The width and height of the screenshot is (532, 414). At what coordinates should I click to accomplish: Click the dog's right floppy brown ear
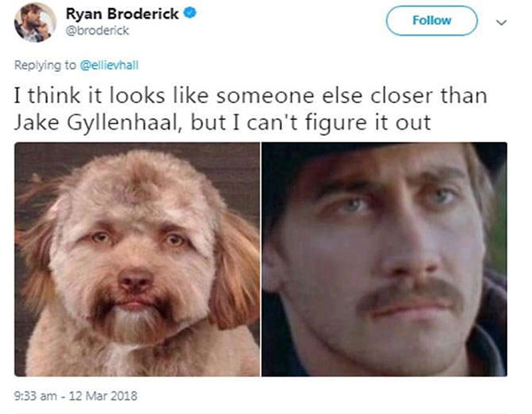coord(234,271)
